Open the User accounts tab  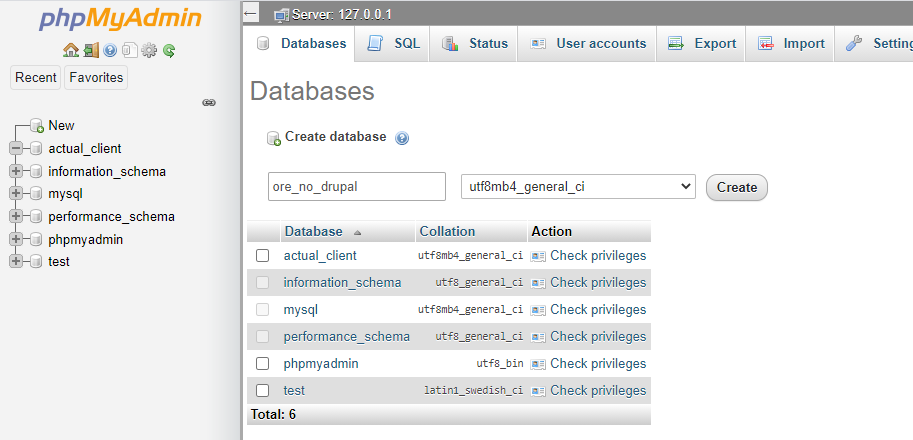coord(588,44)
